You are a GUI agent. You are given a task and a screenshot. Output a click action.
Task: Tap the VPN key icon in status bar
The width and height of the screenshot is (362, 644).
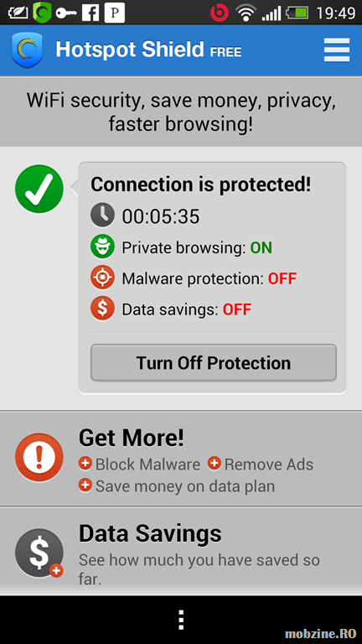tap(66, 13)
